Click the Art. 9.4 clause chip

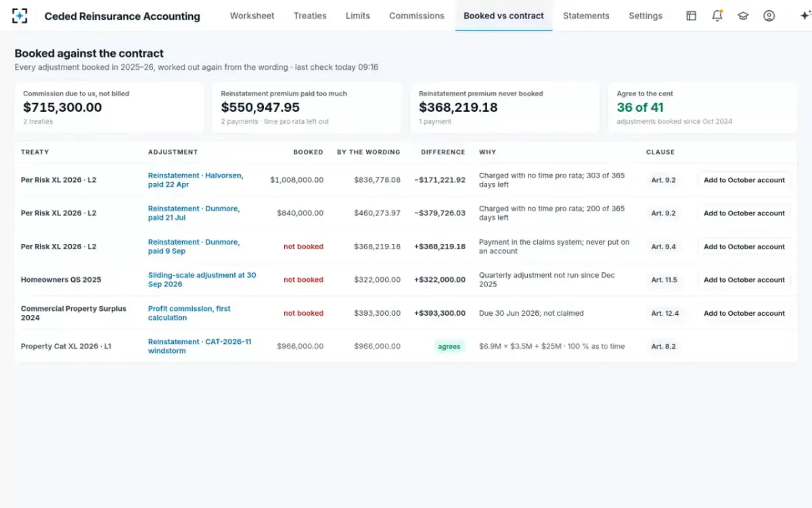pos(663,247)
